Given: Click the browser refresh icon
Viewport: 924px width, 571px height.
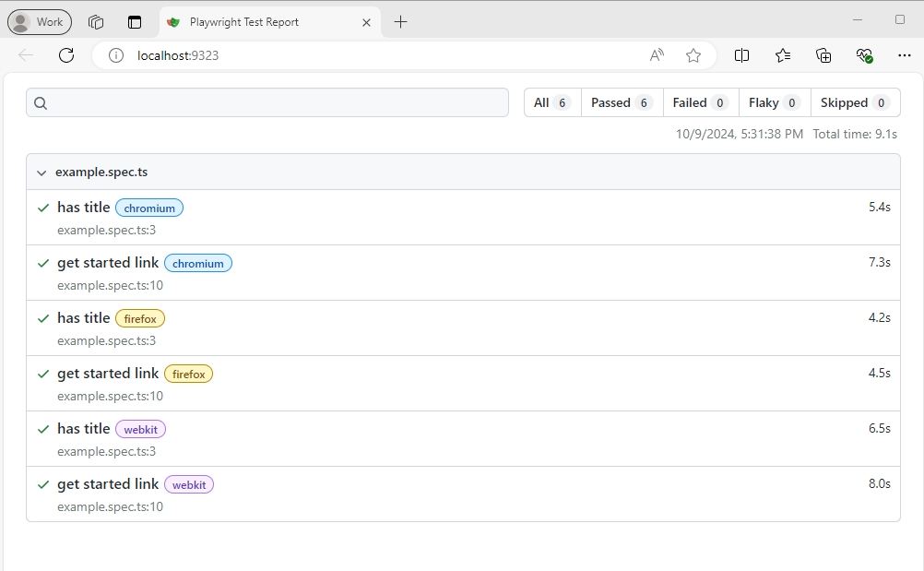Looking at the screenshot, I should tap(66, 55).
